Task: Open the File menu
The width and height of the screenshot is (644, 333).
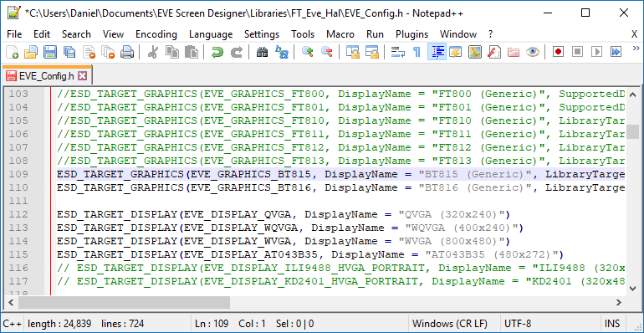Action: (x=14, y=34)
